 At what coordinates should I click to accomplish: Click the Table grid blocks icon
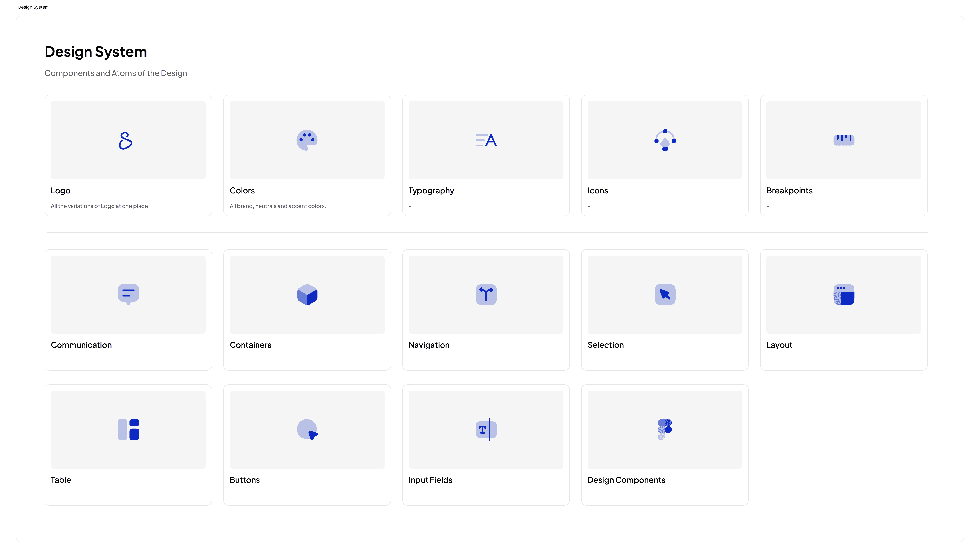[x=128, y=430]
